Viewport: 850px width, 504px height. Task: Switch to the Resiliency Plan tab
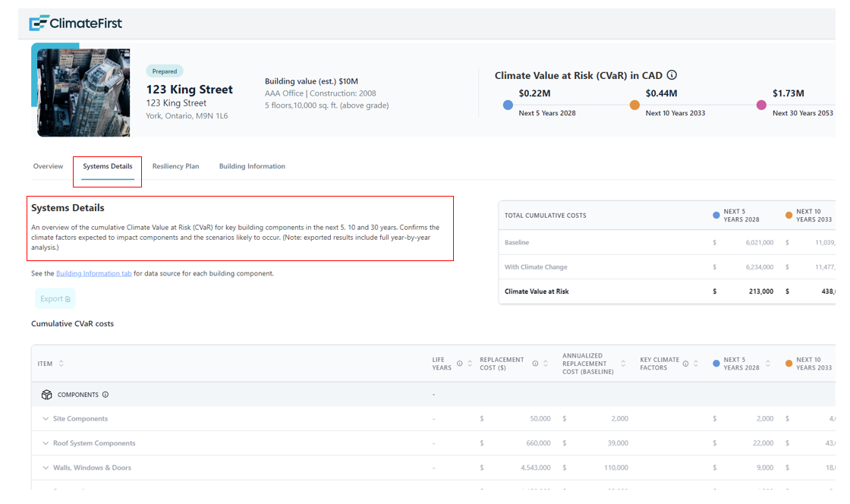tap(175, 165)
